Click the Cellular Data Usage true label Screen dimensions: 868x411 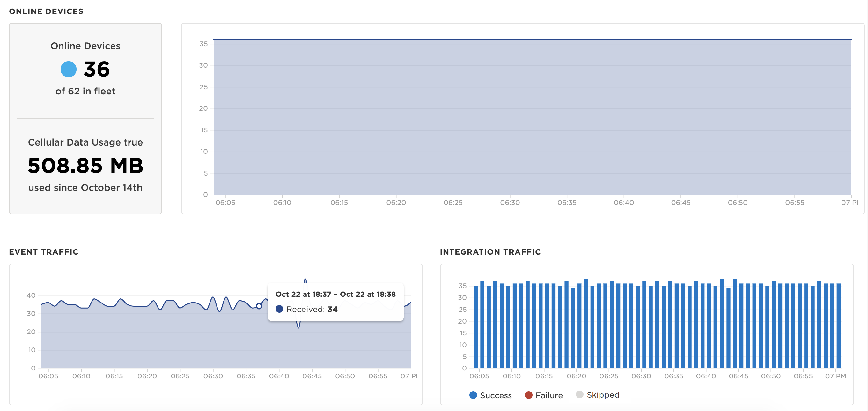pyautogui.click(x=85, y=142)
